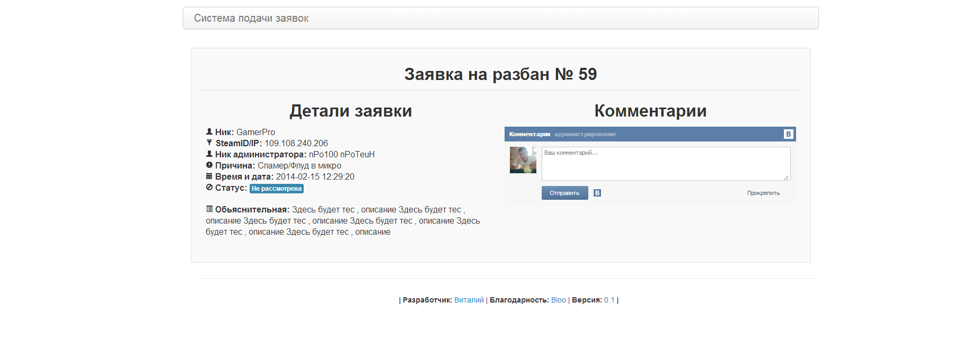Image resolution: width=980 pixels, height=364 pixels.
Task: Click the IP address 109.108.240.206
Action: pyautogui.click(x=296, y=144)
